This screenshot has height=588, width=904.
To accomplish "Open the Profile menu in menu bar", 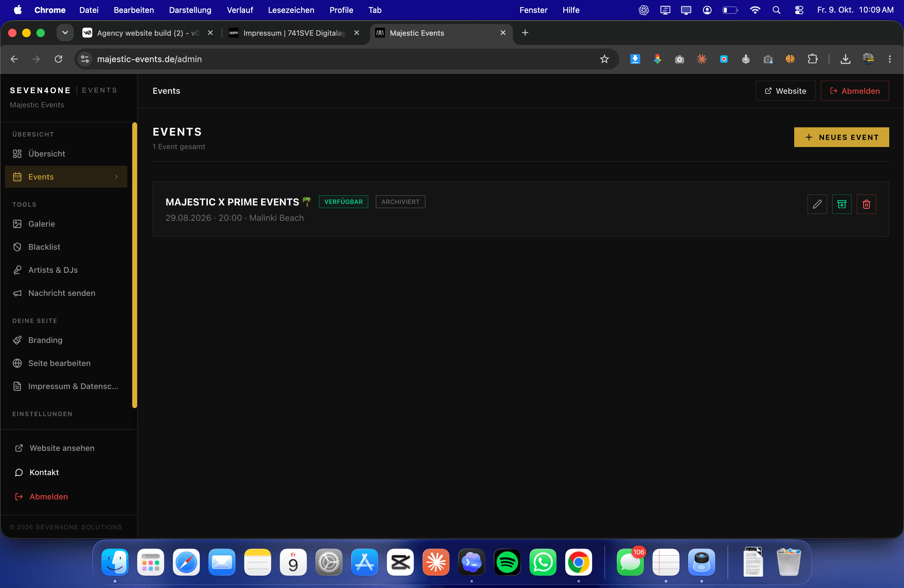I will point(341,10).
